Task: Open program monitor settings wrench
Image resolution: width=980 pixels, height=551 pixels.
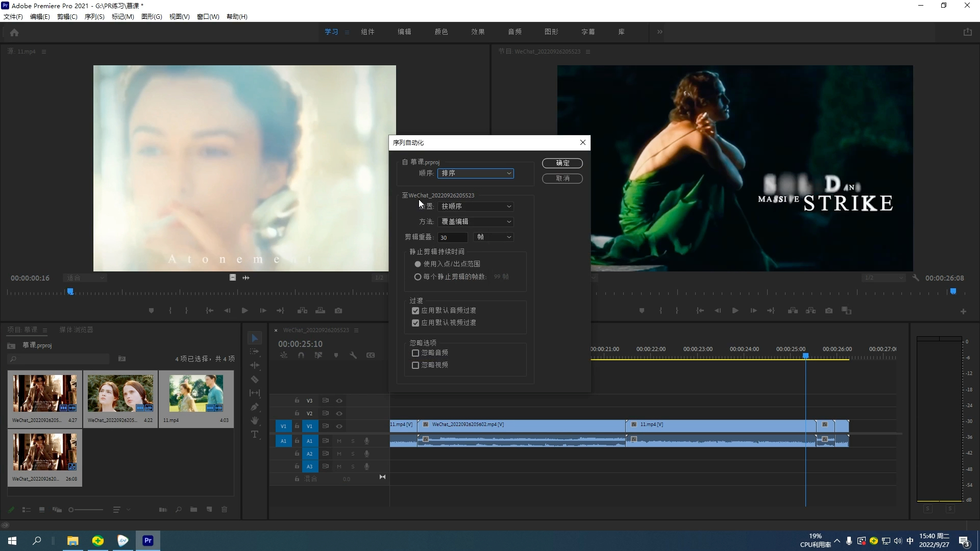Action: [x=916, y=278]
